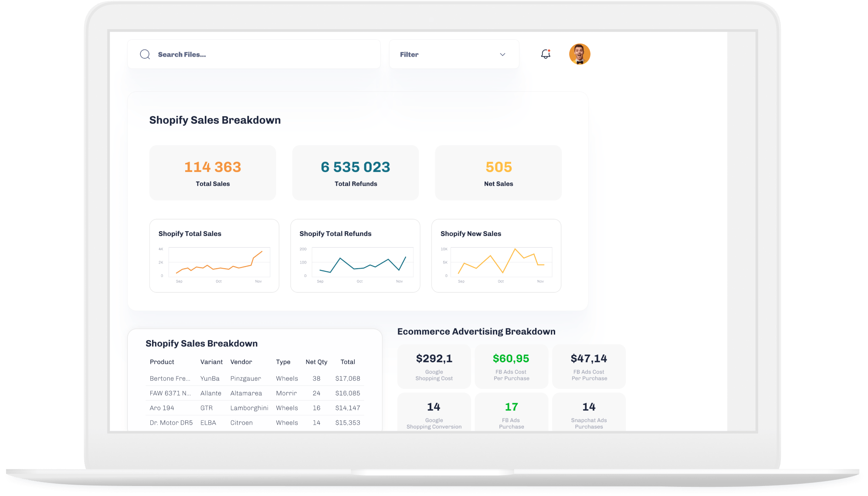
Task: Click the Citroen vendor cell
Action: pos(241,423)
